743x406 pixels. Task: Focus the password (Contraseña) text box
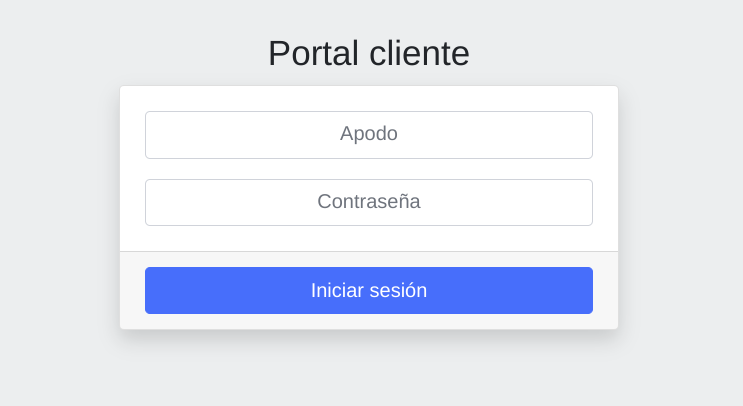[x=368, y=202]
